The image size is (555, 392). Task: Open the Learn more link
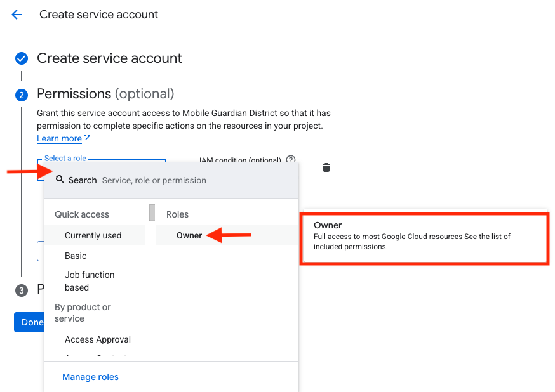60,139
